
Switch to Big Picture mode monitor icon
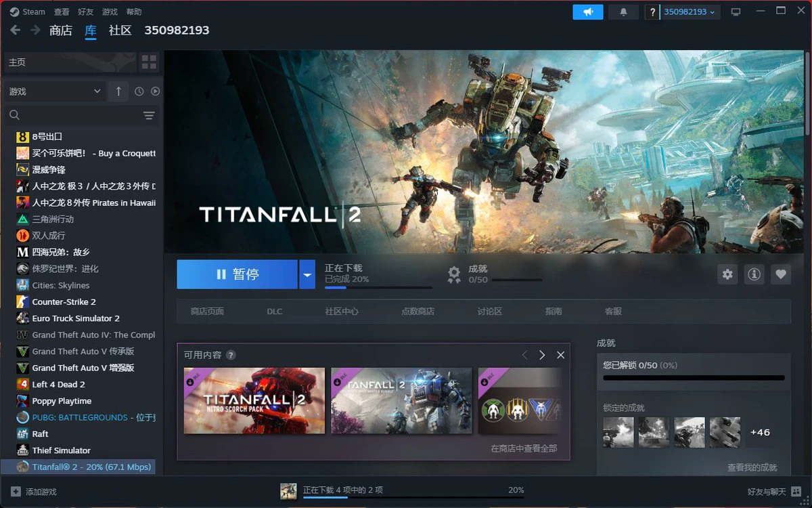(x=736, y=12)
